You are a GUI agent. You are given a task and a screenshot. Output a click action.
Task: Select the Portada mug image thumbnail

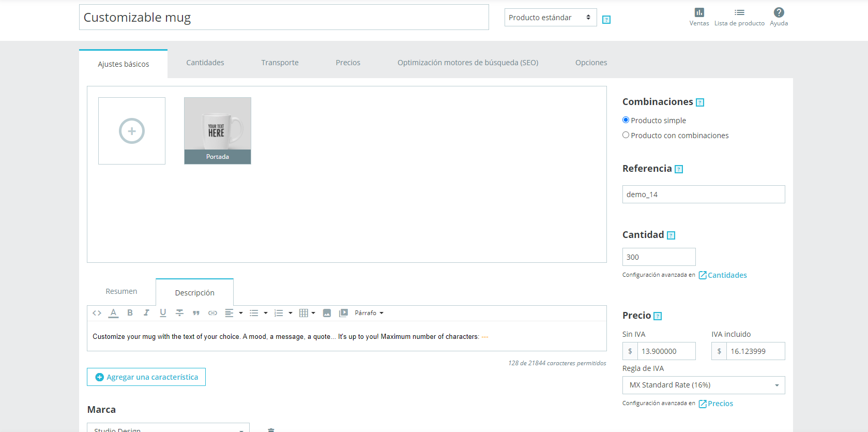[x=218, y=131]
